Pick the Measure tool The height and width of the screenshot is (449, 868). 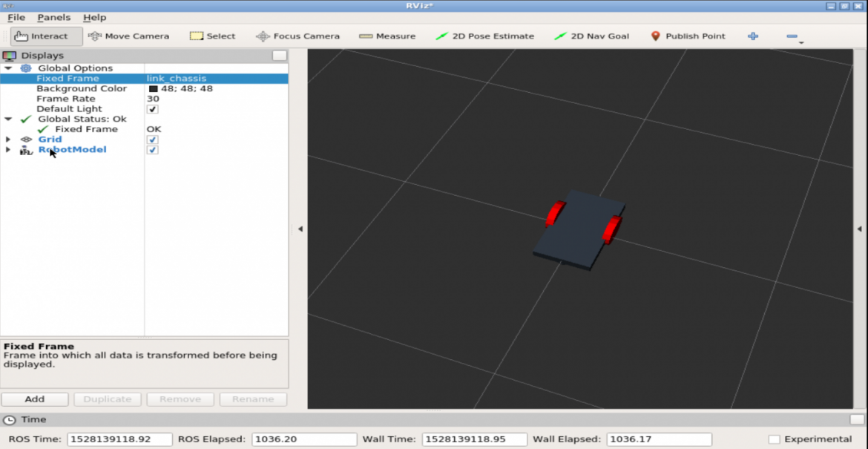(x=387, y=36)
